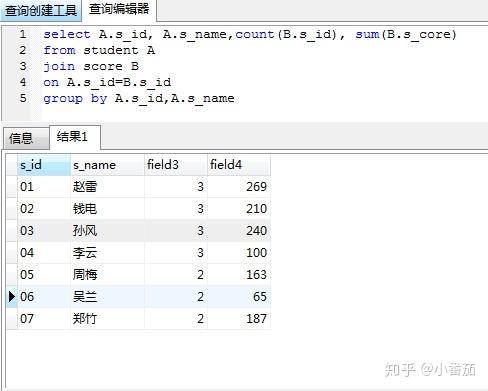The width and height of the screenshot is (488, 391).
Task: Click the name cell 郑竹
Action: coord(107,319)
